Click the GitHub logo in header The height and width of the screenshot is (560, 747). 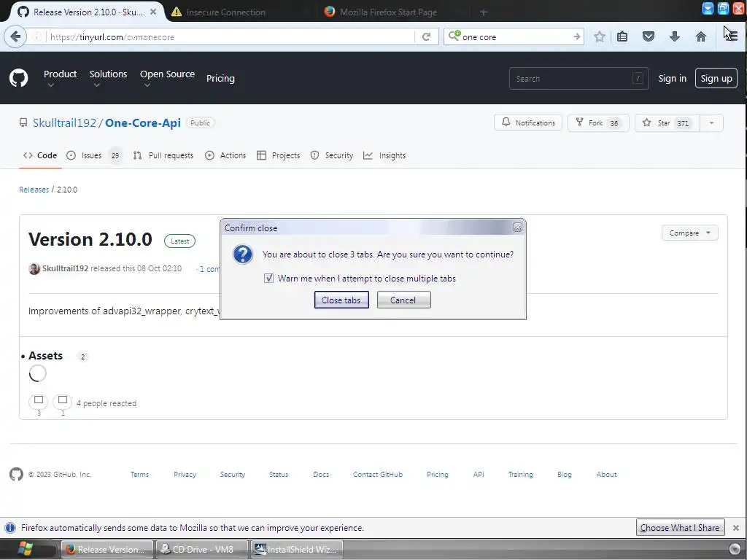[18, 78]
